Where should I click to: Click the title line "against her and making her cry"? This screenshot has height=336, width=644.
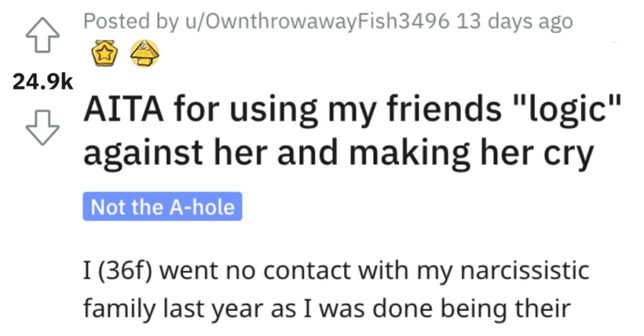click(339, 153)
